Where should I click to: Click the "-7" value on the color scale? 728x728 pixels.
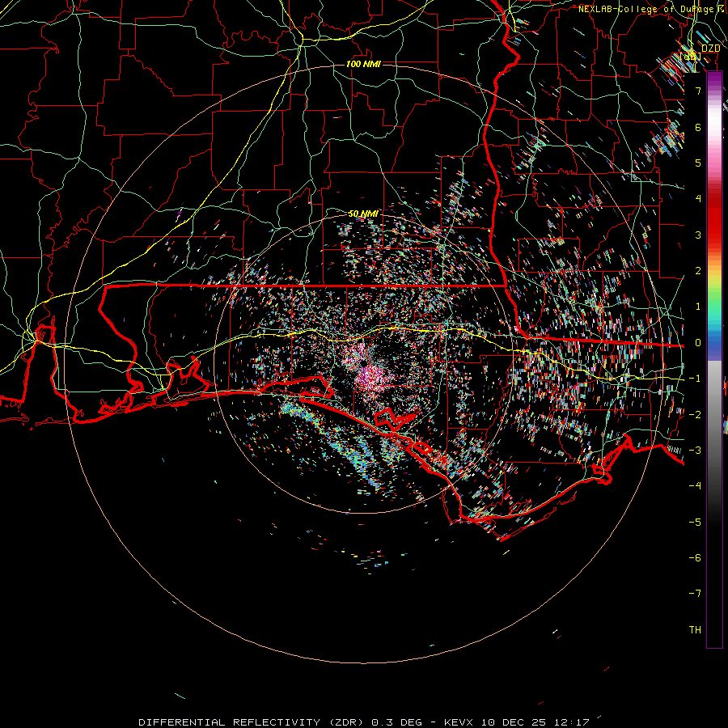coord(695,594)
